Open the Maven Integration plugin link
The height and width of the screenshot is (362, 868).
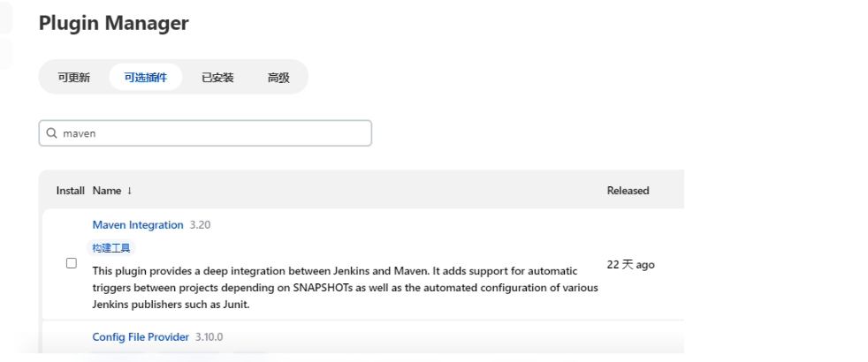tap(138, 225)
